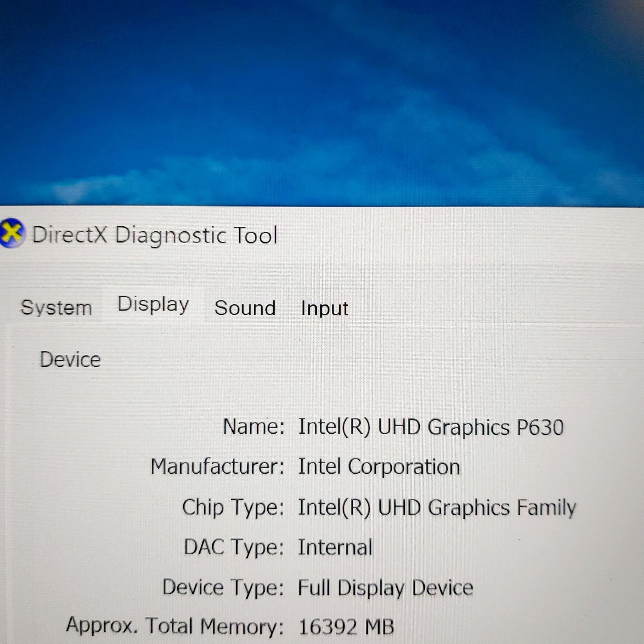This screenshot has height=644, width=644.
Task: Select the Internal DAC type value
Action: point(335,548)
